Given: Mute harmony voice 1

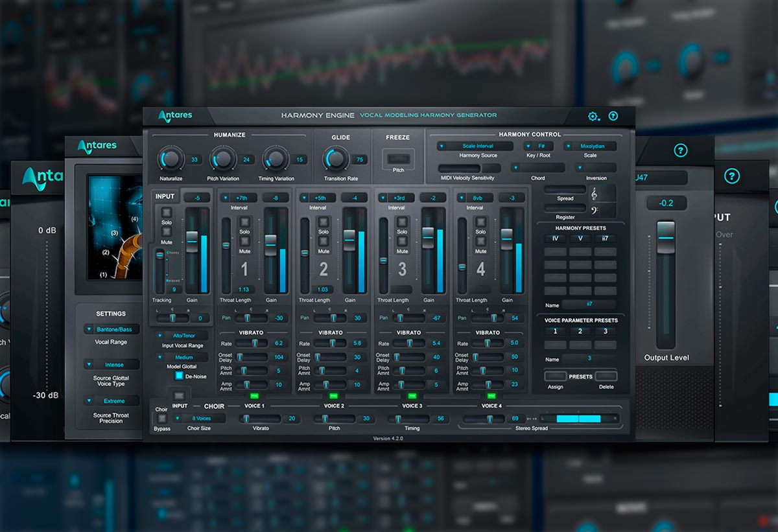Looking at the screenshot, I should (244, 241).
